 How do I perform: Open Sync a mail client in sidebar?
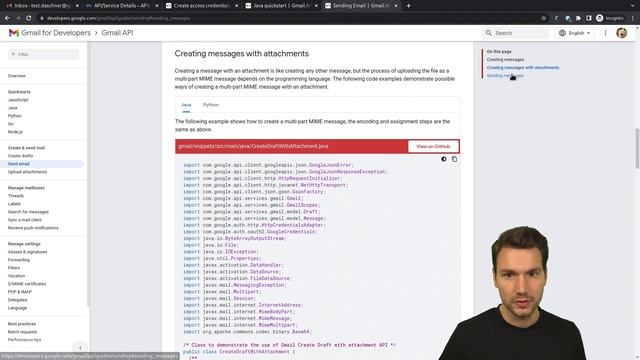pos(24,220)
